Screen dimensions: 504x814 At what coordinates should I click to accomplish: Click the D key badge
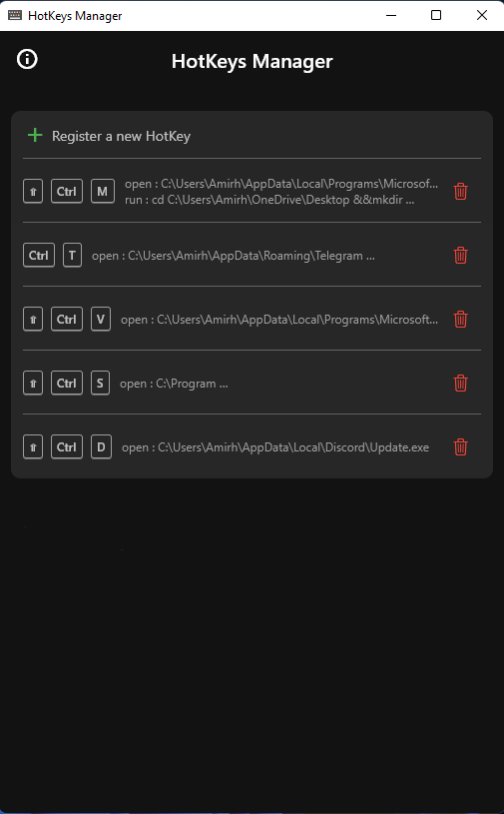[101, 447]
